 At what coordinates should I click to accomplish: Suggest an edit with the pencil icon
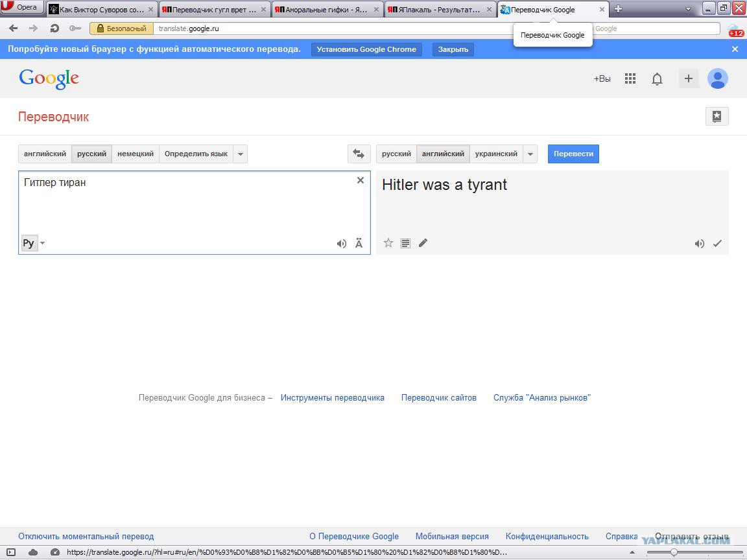click(423, 243)
